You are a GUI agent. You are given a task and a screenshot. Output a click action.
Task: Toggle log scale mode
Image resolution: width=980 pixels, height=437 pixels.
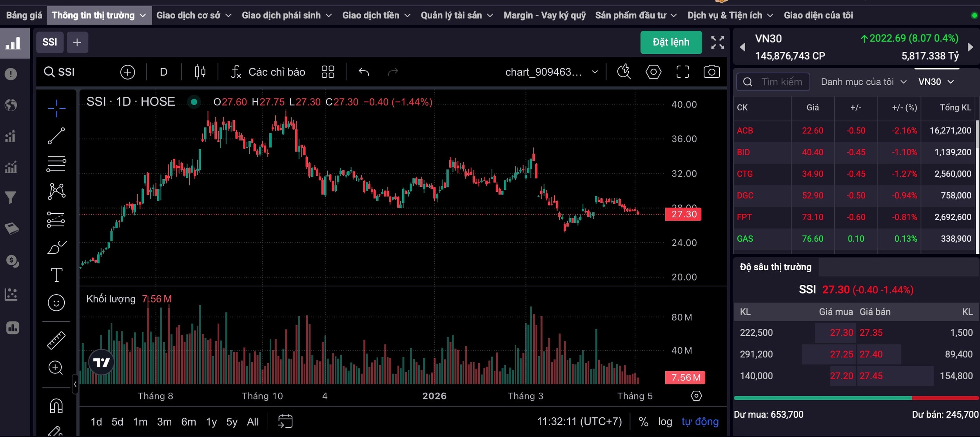click(x=665, y=422)
